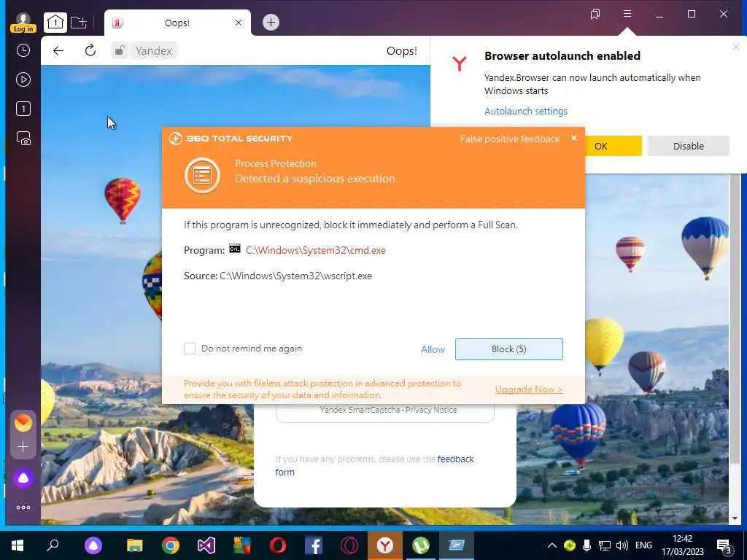Image resolution: width=747 pixels, height=560 pixels.
Task: Go back with the back arrow
Action: (x=58, y=50)
